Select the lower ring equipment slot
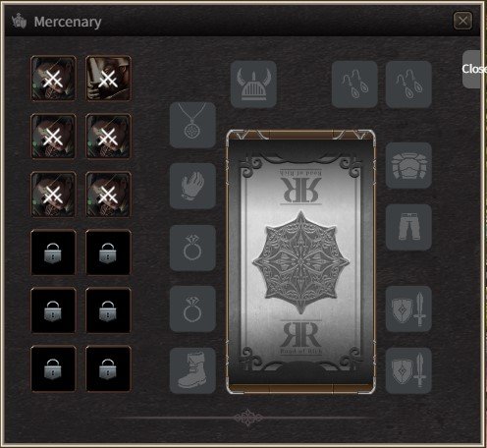Screen dimensions: 487x448 tap(192, 308)
